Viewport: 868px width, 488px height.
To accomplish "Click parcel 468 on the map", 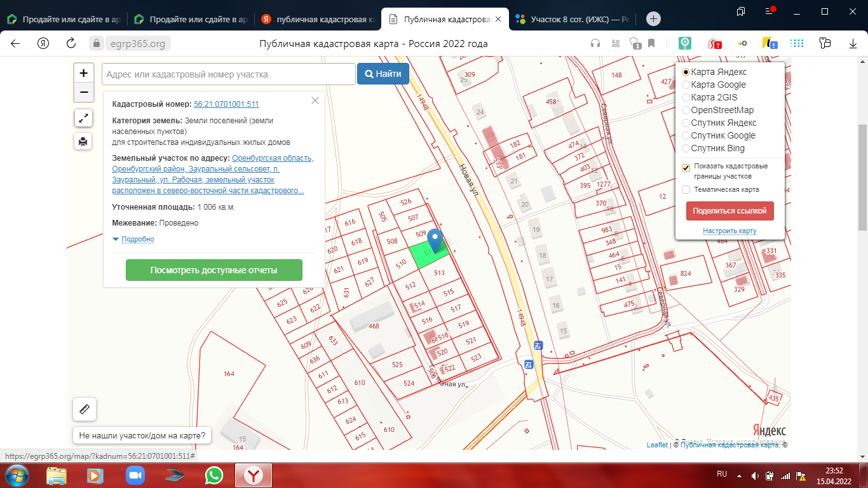I will pyautogui.click(x=374, y=326).
